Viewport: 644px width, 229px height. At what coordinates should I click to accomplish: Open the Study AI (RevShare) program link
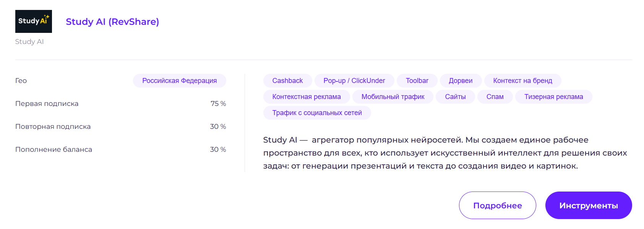(112, 22)
